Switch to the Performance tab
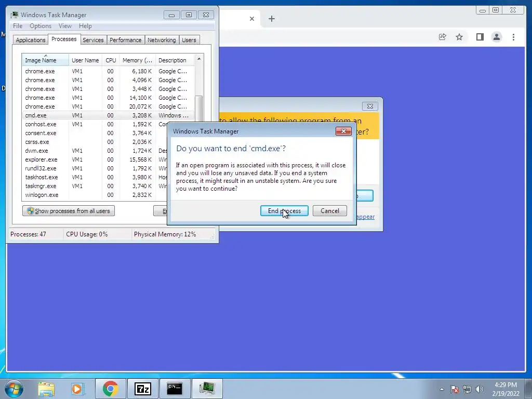This screenshot has width=532, height=399. click(x=126, y=40)
